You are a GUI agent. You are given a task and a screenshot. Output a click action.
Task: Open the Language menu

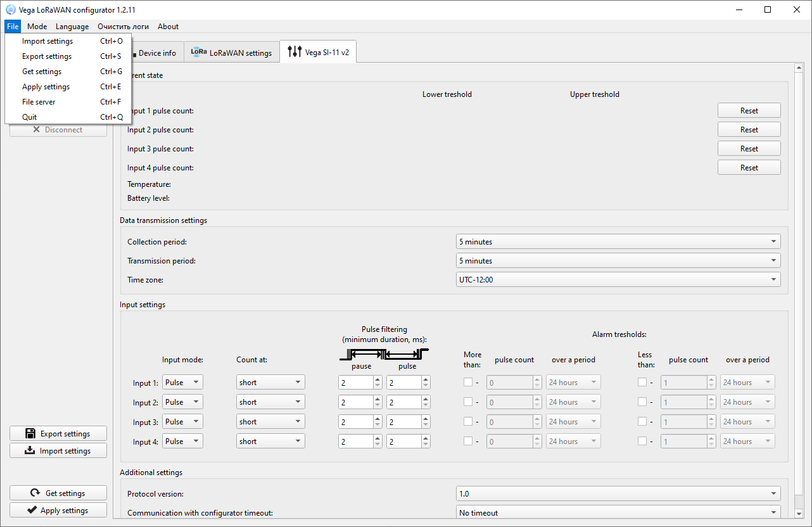(x=72, y=27)
